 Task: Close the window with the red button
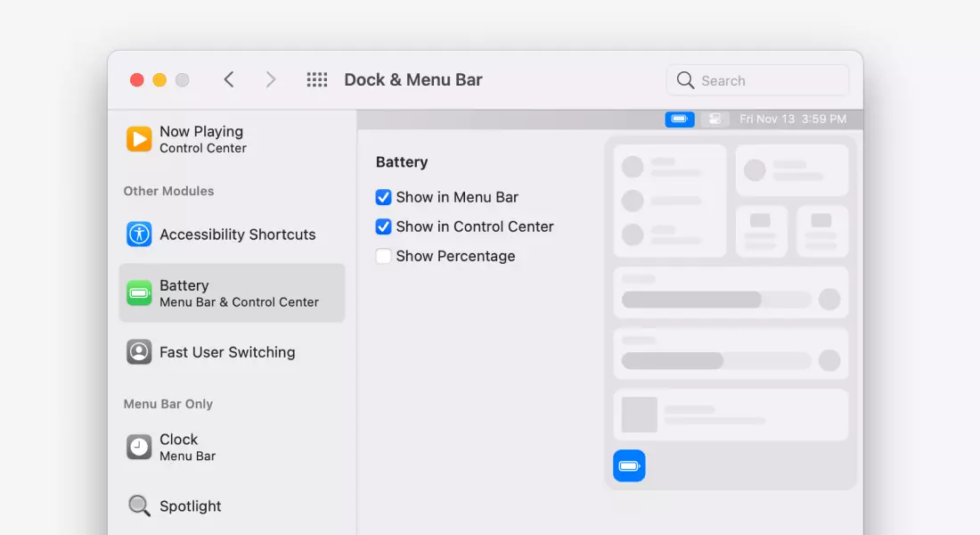(x=137, y=80)
